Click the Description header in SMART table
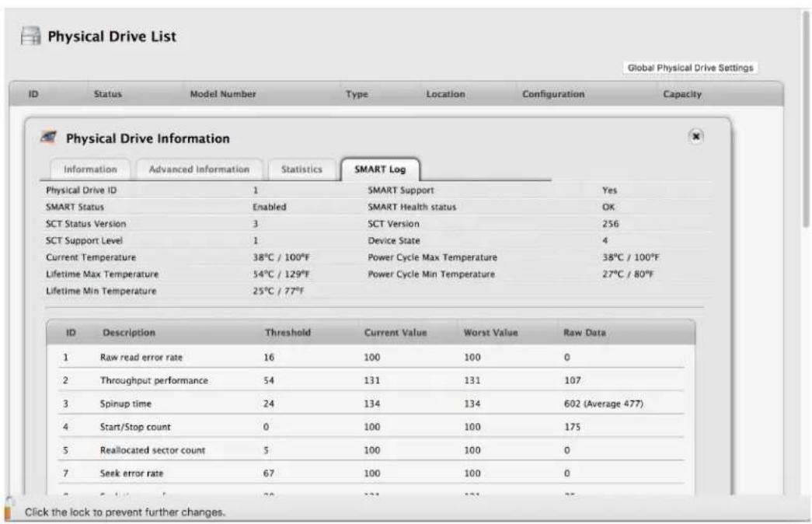The image size is (812, 524). click(129, 333)
